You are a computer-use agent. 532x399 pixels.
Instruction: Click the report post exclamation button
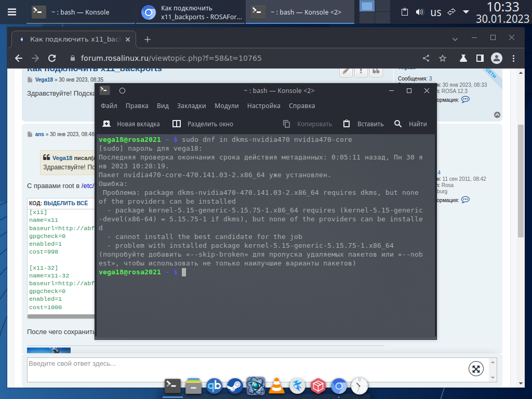[x=361, y=72]
